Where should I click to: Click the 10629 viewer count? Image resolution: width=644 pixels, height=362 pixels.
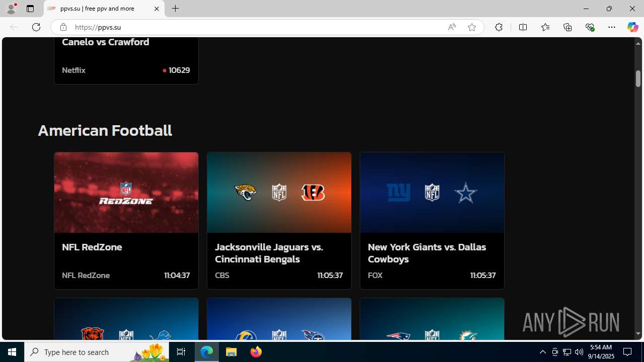click(x=179, y=70)
